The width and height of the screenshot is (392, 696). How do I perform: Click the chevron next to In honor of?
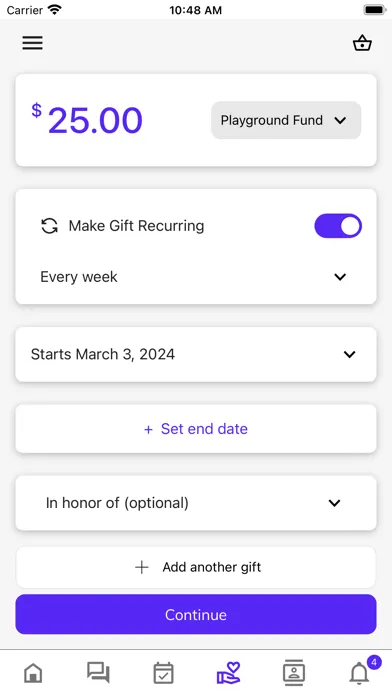click(334, 503)
